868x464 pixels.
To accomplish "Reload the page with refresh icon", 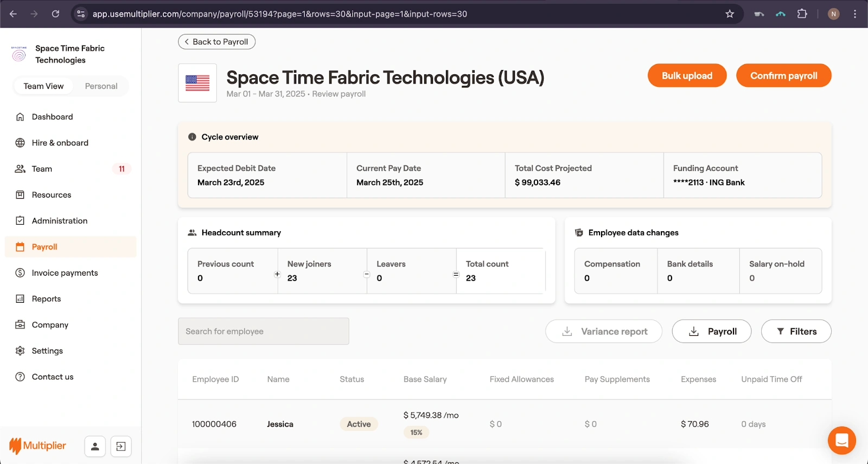I will [x=55, y=14].
